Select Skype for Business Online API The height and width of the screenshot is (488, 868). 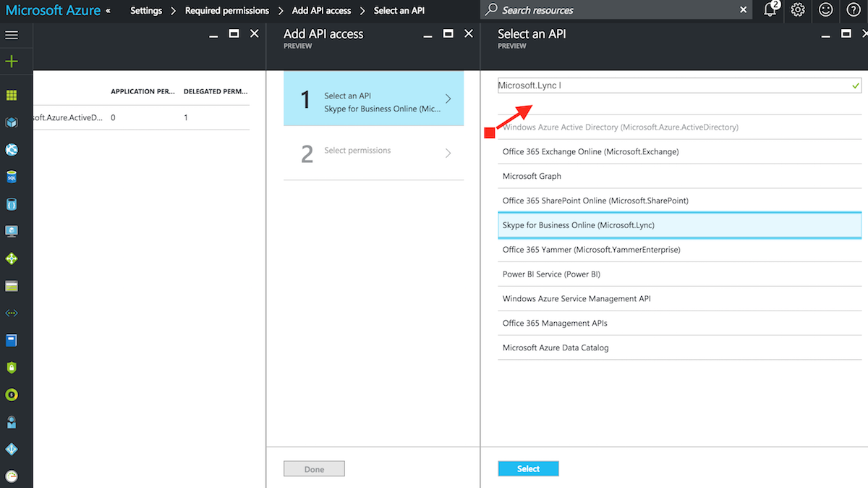point(679,225)
